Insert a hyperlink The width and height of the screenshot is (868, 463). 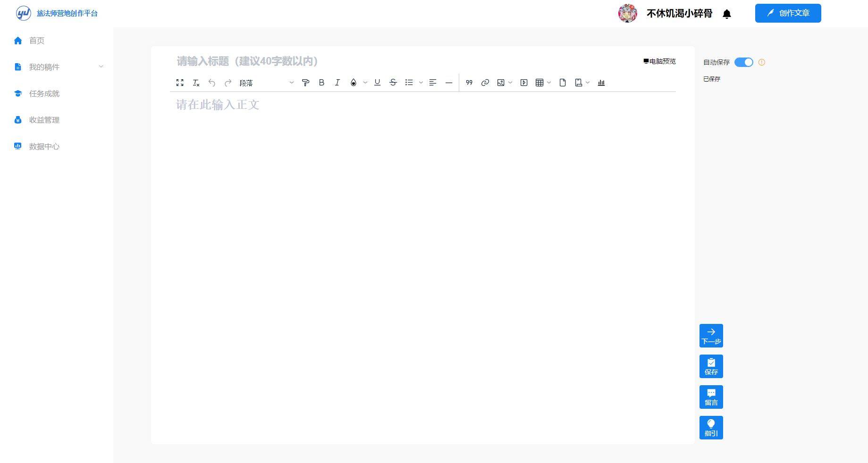485,83
